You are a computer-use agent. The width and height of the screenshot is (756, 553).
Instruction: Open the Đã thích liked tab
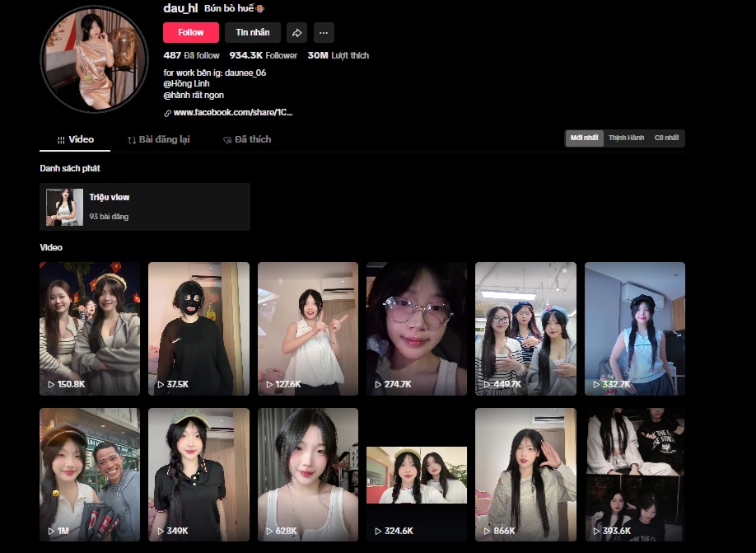(x=247, y=139)
